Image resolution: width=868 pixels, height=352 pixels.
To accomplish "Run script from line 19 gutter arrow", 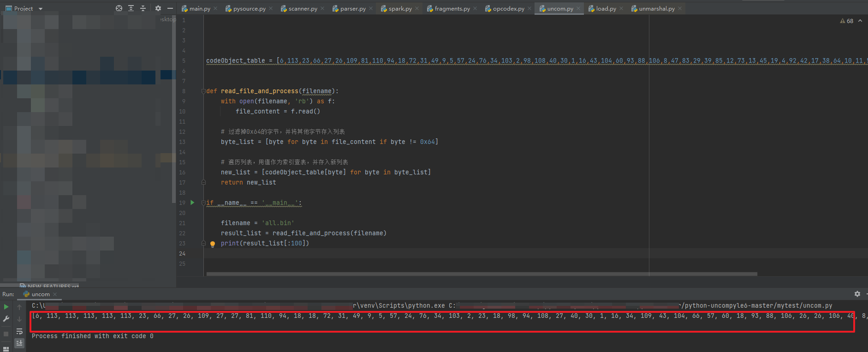I will click(192, 203).
